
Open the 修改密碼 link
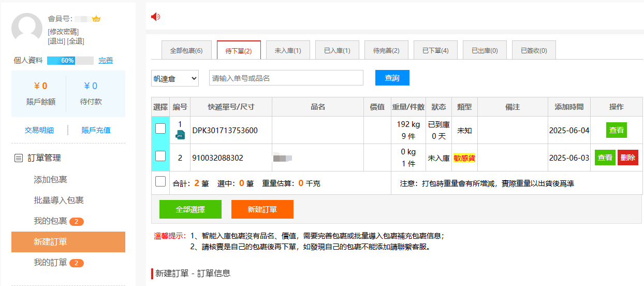[x=63, y=32]
